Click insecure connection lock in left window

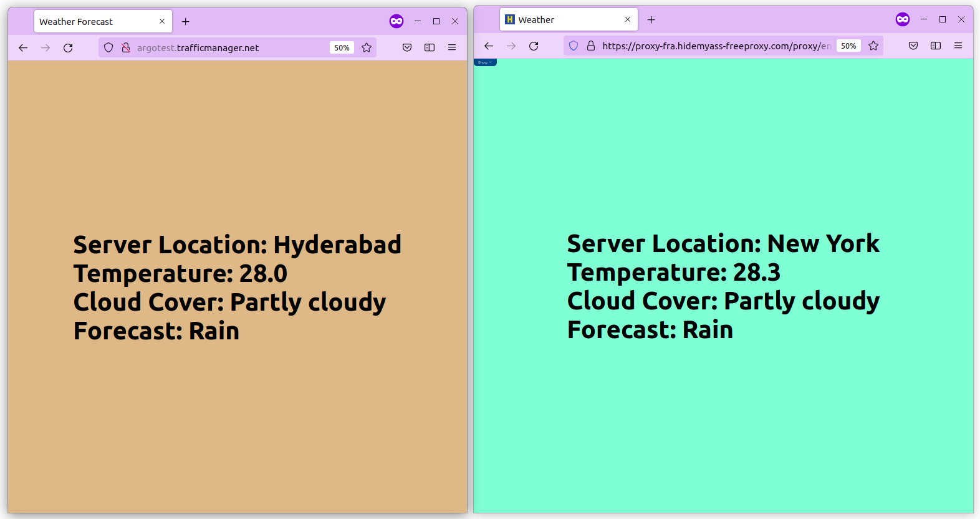tap(125, 47)
